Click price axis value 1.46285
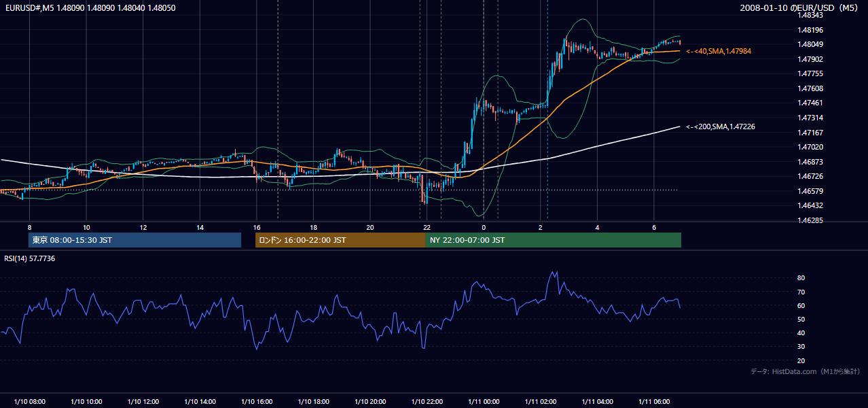 pyautogui.click(x=811, y=220)
